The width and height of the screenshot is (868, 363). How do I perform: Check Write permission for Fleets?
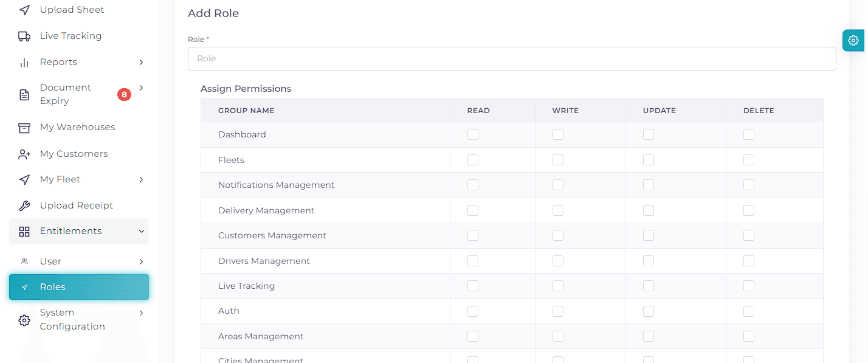click(558, 160)
